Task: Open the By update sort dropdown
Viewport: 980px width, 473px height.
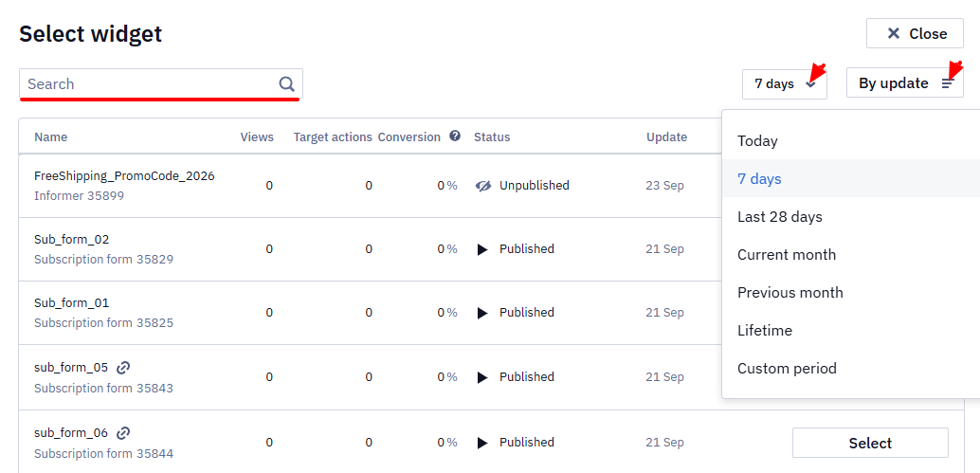Action: click(x=904, y=83)
